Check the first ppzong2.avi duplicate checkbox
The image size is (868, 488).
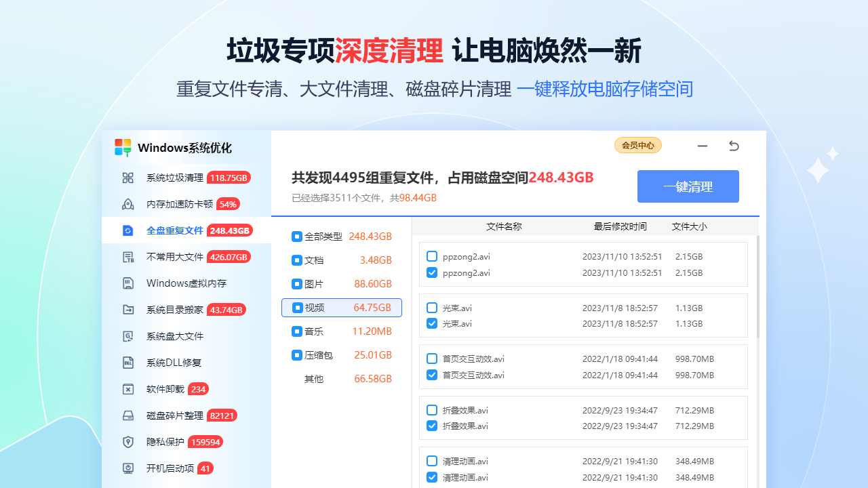click(432, 256)
